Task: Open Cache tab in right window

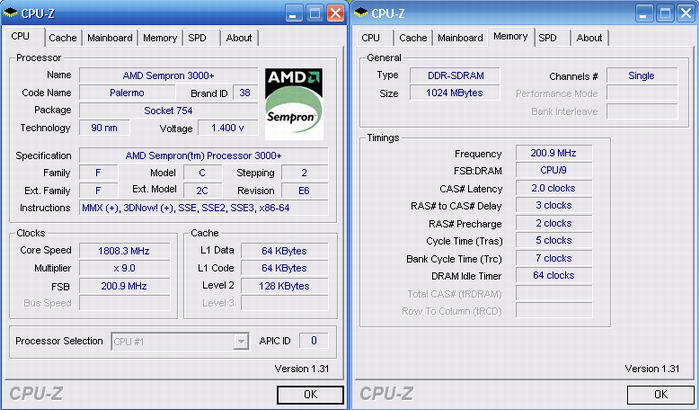Action: pyautogui.click(x=413, y=38)
